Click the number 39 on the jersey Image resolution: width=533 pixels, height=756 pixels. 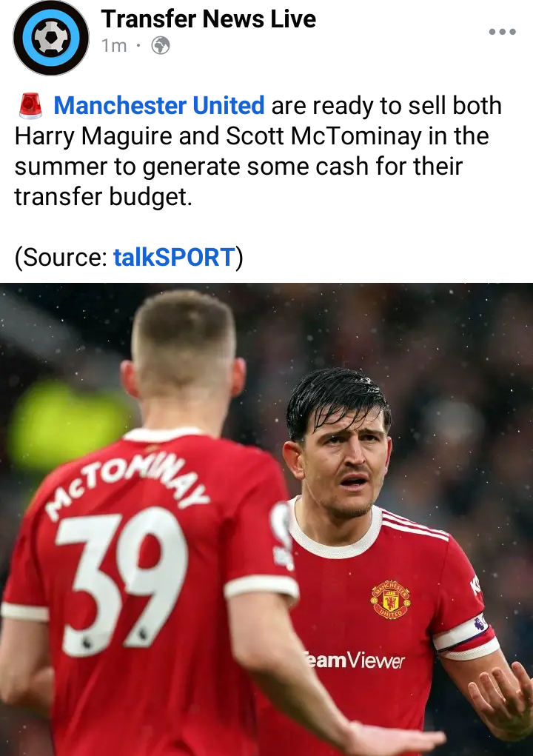[121, 581]
